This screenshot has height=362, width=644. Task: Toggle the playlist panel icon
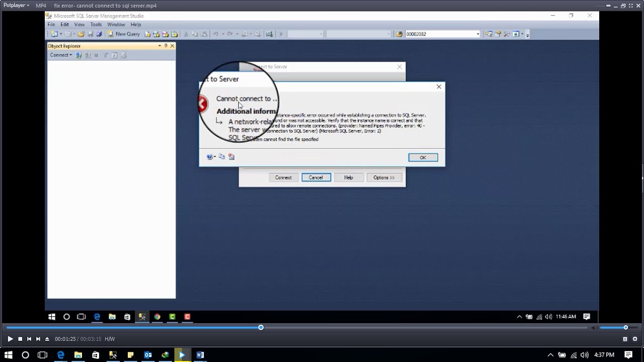(625, 339)
